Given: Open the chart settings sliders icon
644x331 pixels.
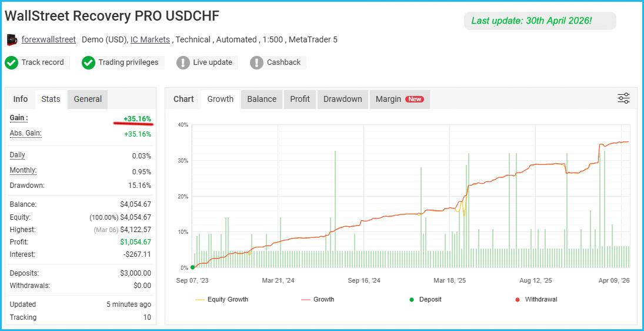Looking at the screenshot, I should pos(623,98).
